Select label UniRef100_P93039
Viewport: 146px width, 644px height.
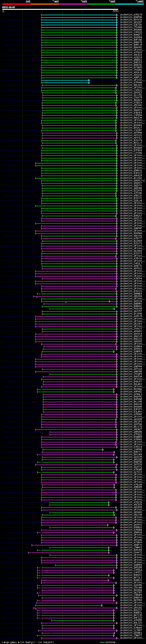click(x=131, y=309)
